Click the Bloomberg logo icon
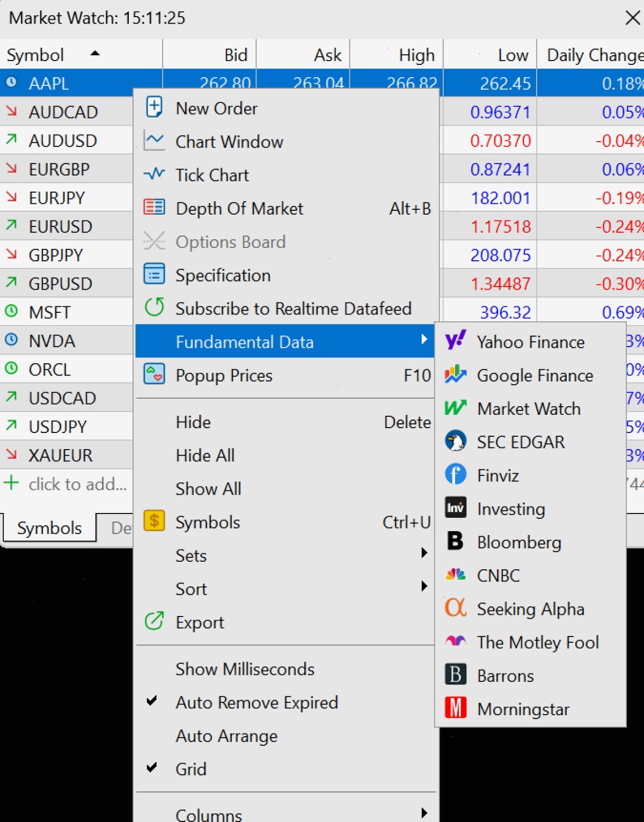 pos(456,541)
